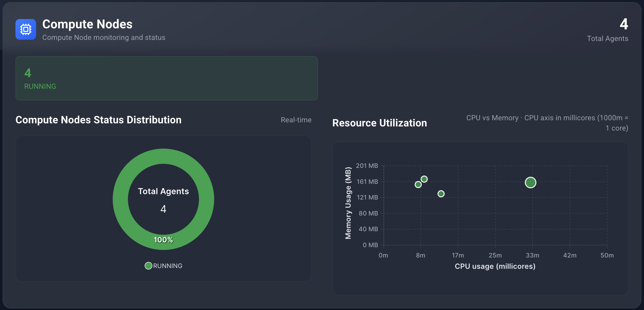
Task: Click the 0 MB axis label
Action: coord(370,245)
